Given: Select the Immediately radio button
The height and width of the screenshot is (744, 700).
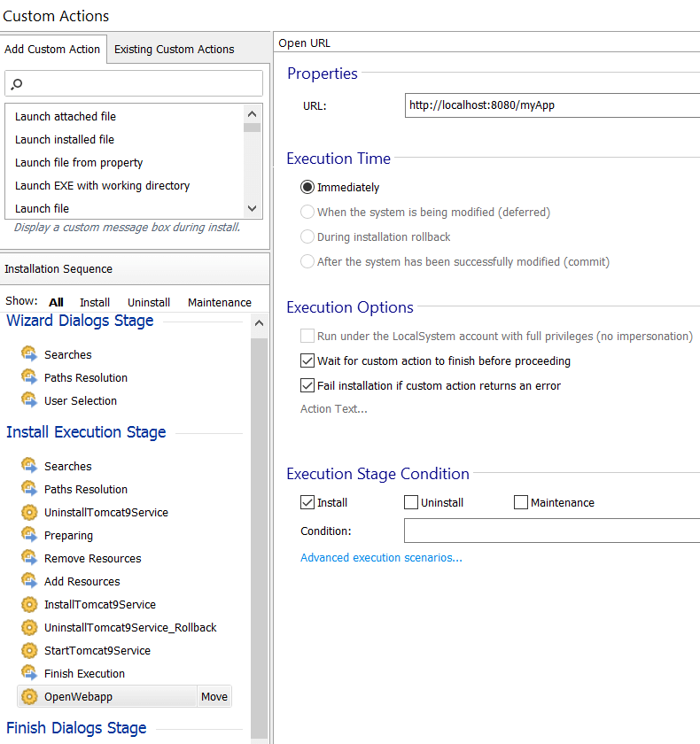Looking at the screenshot, I should (307, 187).
